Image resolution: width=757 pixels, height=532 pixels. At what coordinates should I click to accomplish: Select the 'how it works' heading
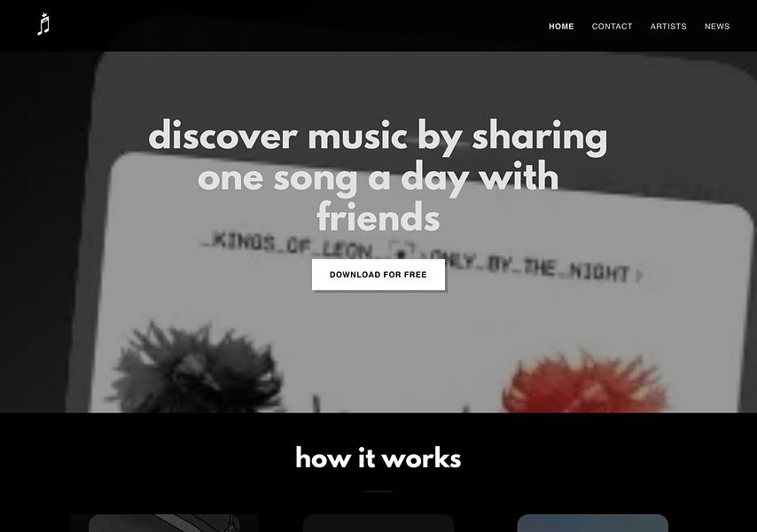pyautogui.click(x=378, y=458)
